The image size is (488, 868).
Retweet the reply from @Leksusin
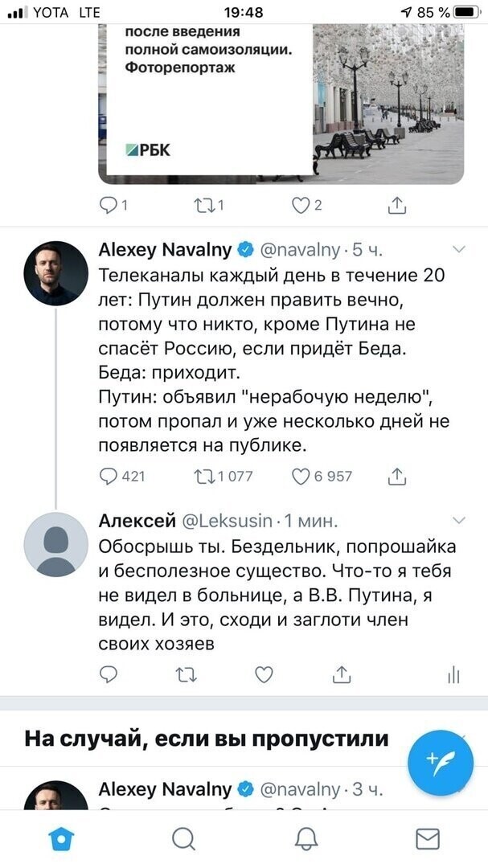pyautogui.click(x=187, y=674)
